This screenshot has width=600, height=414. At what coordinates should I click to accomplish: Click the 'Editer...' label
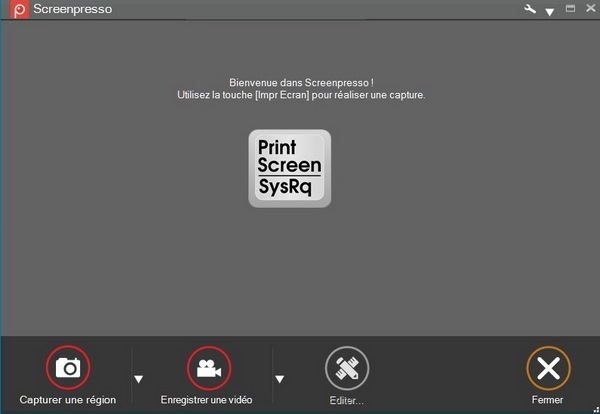click(x=347, y=401)
